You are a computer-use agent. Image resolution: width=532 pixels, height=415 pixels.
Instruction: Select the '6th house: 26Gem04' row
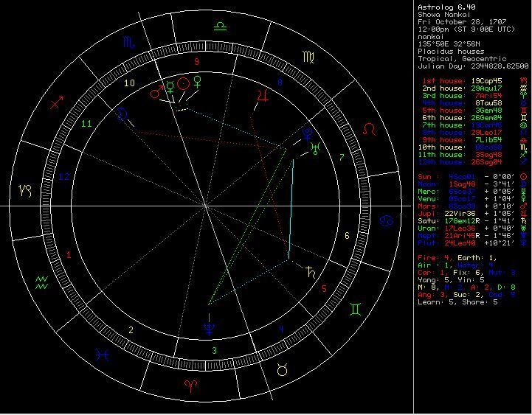tap(474, 118)
